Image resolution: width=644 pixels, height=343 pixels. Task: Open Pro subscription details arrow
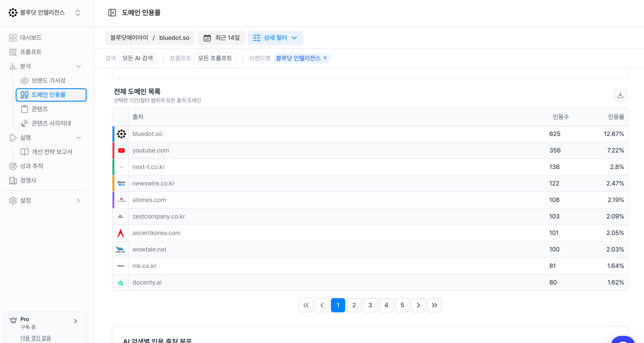[x=75, y=321]
